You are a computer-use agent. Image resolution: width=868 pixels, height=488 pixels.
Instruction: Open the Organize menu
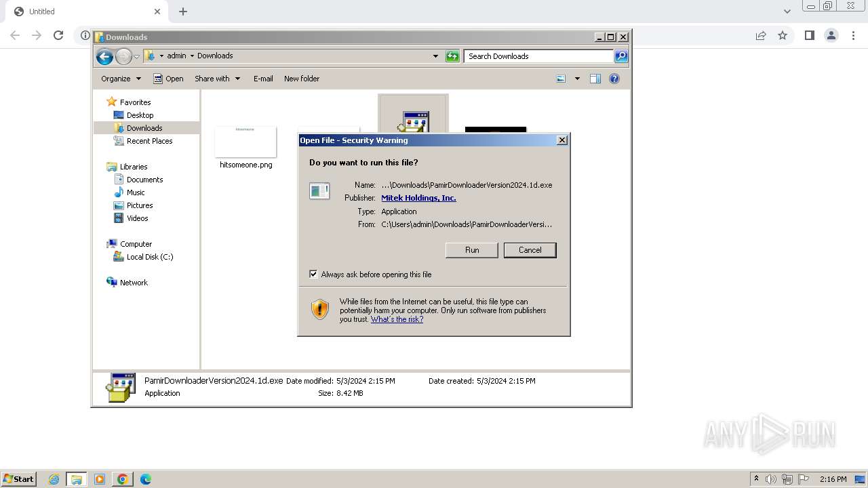point(121,79)
